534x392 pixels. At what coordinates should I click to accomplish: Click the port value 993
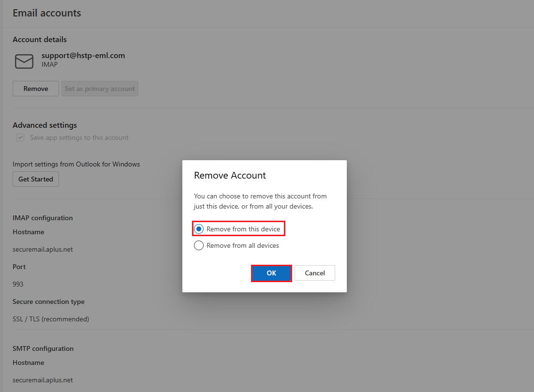coord(18,284)
